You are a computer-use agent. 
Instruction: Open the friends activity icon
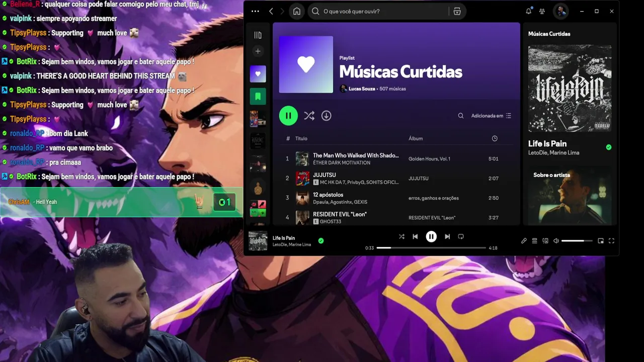click(542, 11)
